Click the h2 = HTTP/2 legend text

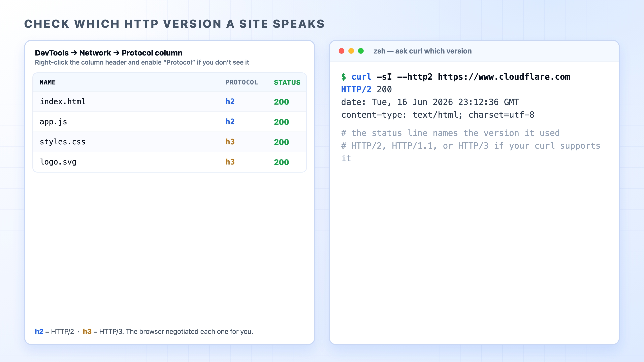pyautogui.click(x=54, y=331)
